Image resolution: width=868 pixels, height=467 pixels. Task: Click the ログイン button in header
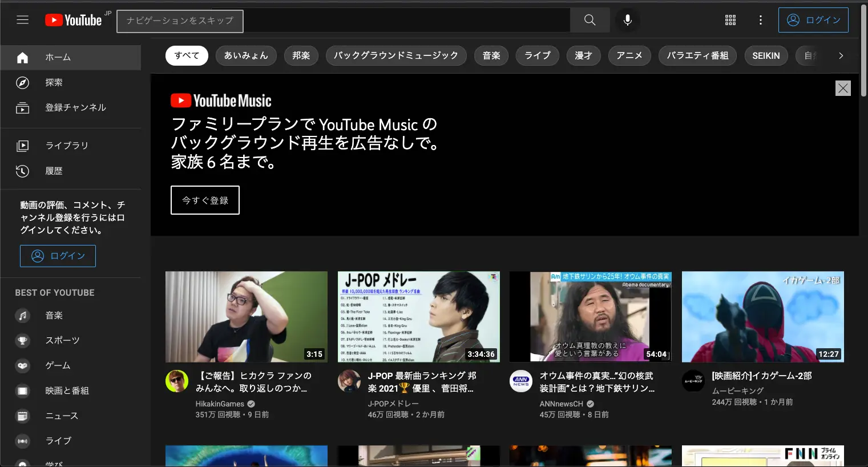813,20
